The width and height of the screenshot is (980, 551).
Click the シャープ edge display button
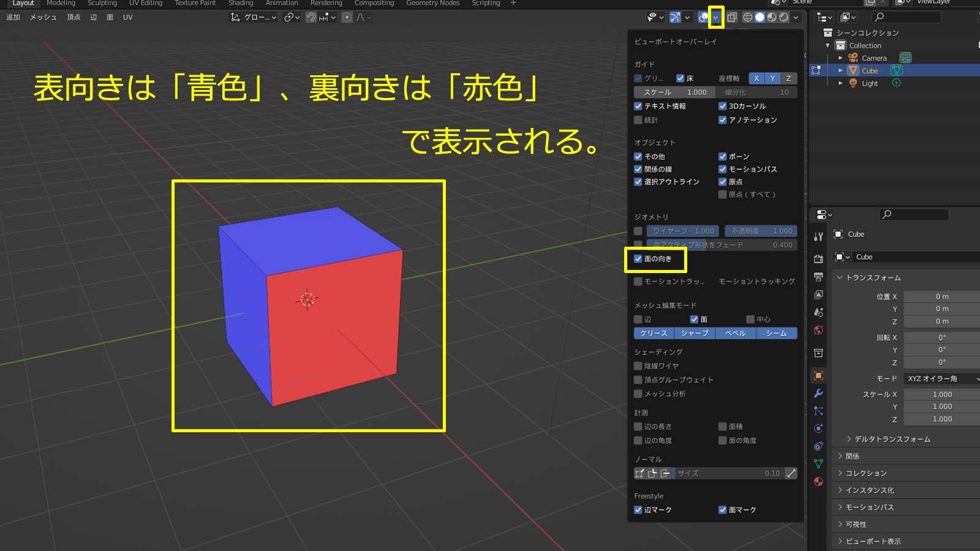(695, 333)
